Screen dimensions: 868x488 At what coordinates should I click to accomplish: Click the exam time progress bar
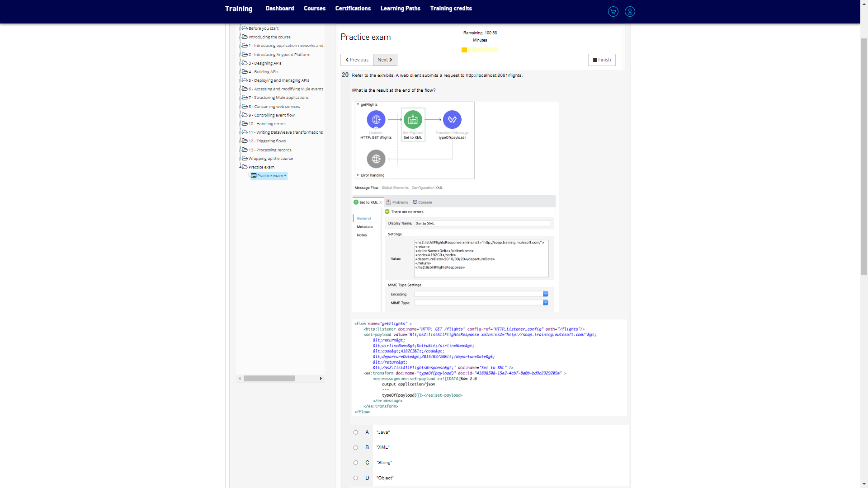(480, 50)
